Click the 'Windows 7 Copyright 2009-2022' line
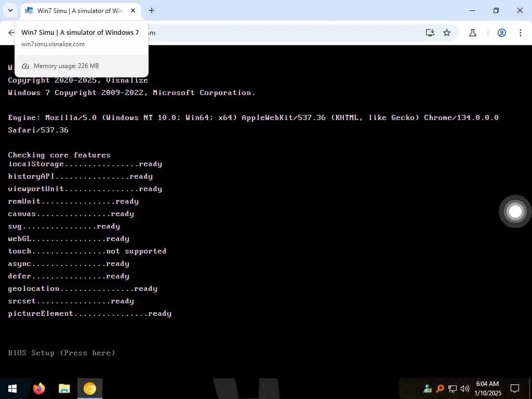 tap(131, 92)
